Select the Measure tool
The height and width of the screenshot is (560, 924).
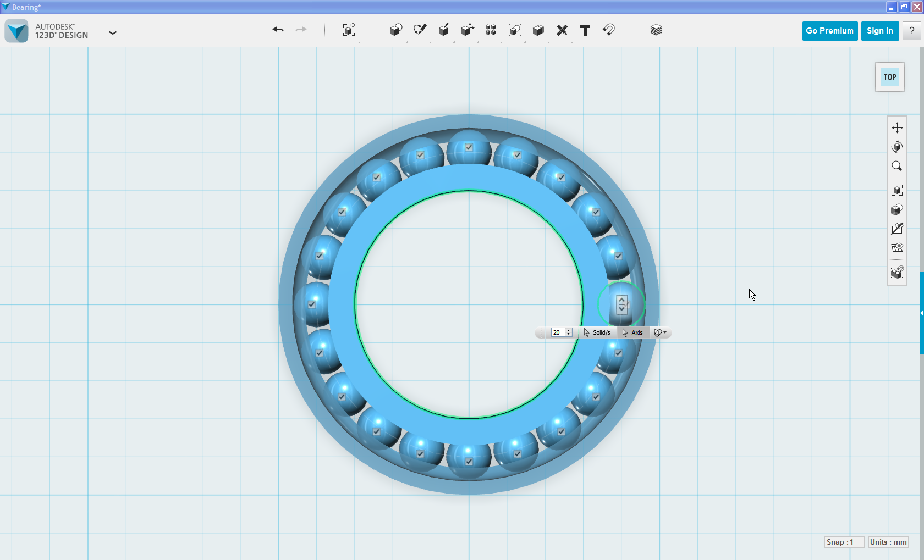click(x=562, y=31)
